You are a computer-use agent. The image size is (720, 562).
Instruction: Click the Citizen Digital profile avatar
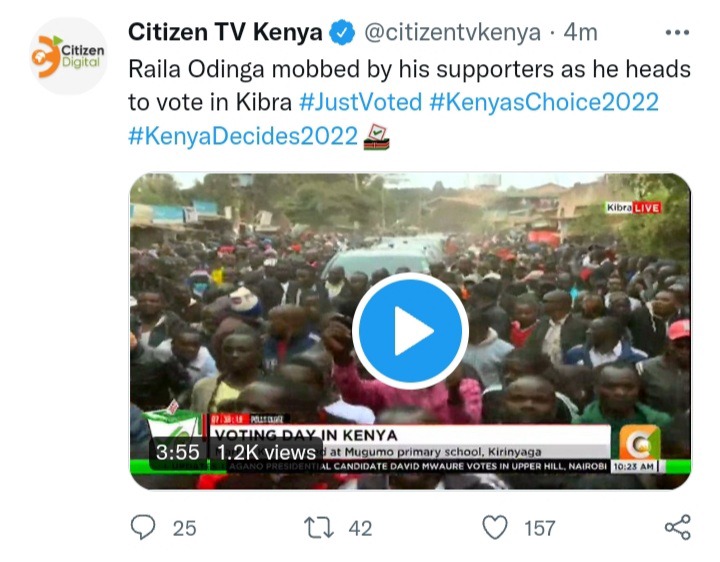tap(68, 56)
